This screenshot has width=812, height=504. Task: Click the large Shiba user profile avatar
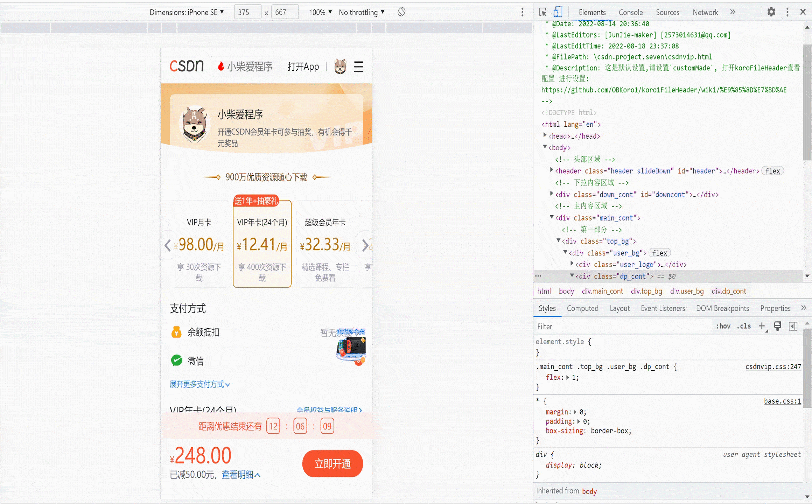point(195,124)
